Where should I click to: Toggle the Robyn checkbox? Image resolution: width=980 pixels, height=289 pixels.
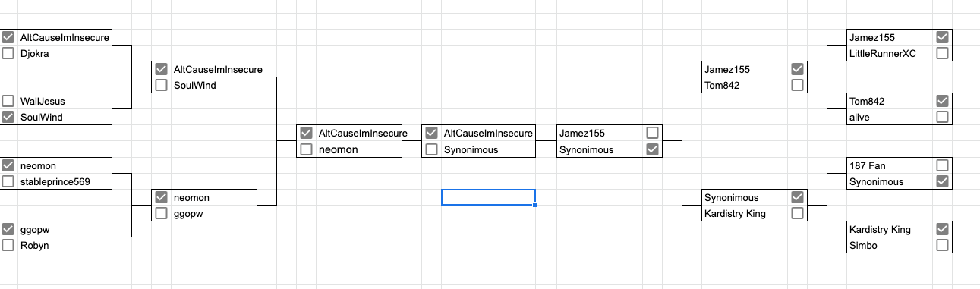[x=8, y=245]
